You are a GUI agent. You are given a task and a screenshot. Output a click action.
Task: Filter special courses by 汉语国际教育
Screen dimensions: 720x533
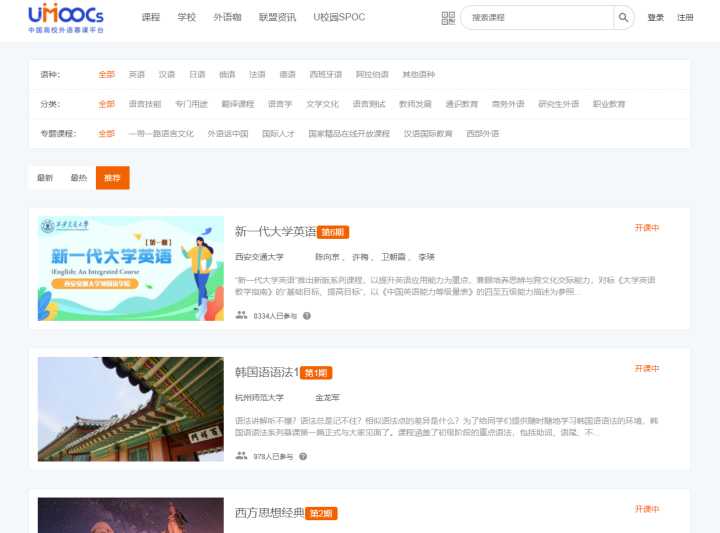click(428, 134)
